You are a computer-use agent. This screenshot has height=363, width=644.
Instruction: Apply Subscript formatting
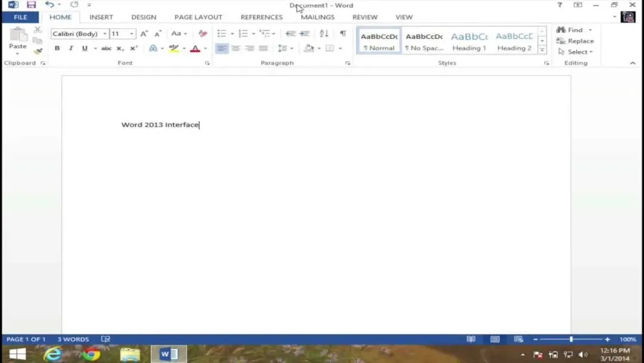point(119,48)
